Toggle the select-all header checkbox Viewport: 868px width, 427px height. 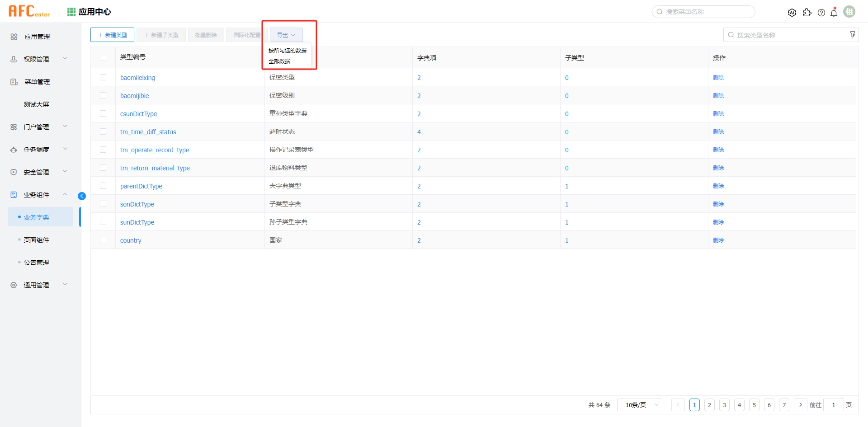[103, 58]
